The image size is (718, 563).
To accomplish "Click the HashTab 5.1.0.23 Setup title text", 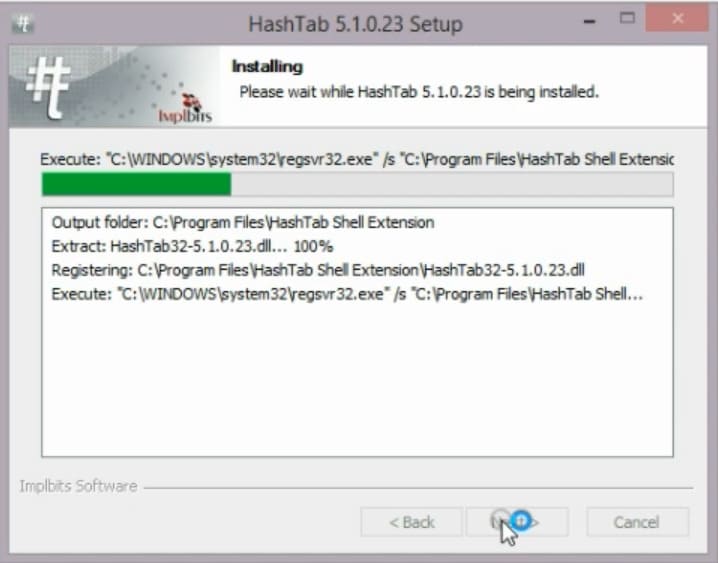I will pyautogui.click(x=355, y=24).
